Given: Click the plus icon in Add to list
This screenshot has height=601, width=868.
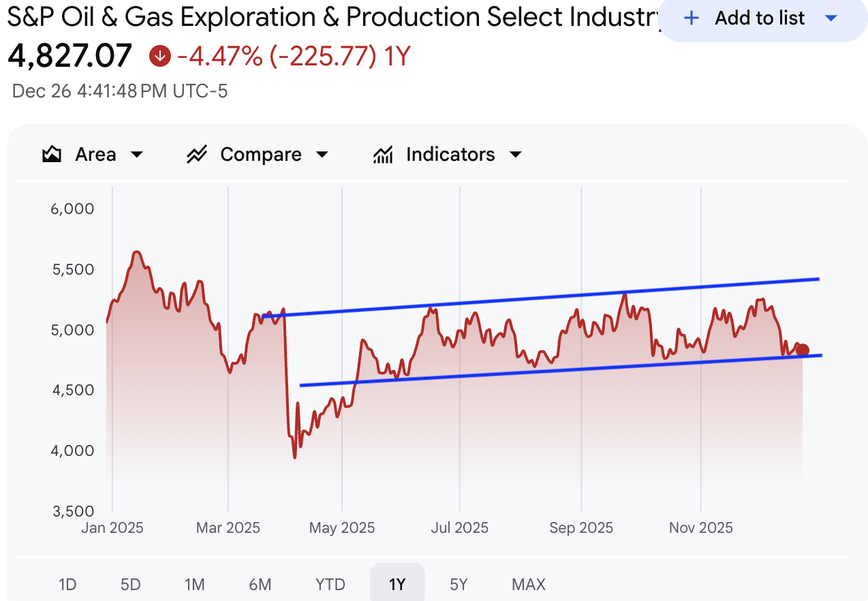Looking at the screenshot, I should [692, 18].
